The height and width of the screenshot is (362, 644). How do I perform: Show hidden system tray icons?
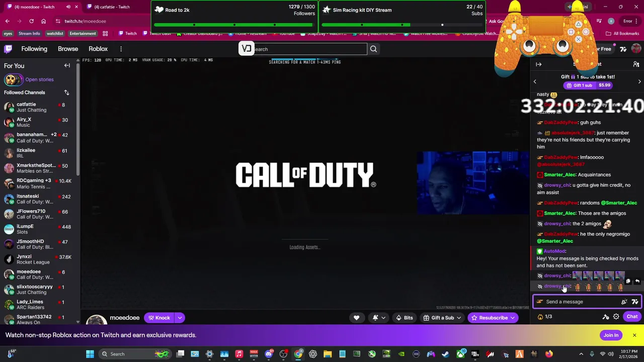pyautogui.click(x=581, y=354)
